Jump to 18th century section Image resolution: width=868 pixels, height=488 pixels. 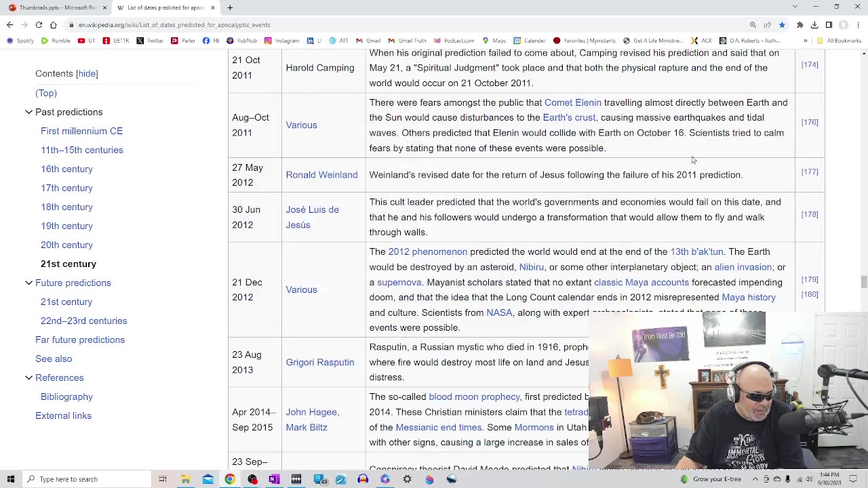66,207
